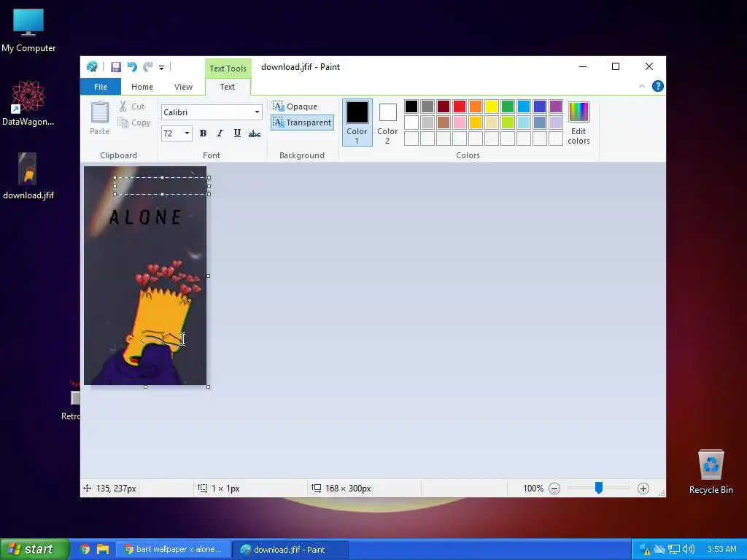Click the network tray icon
The height and width of the screenshot is (560, 747).
674,550
